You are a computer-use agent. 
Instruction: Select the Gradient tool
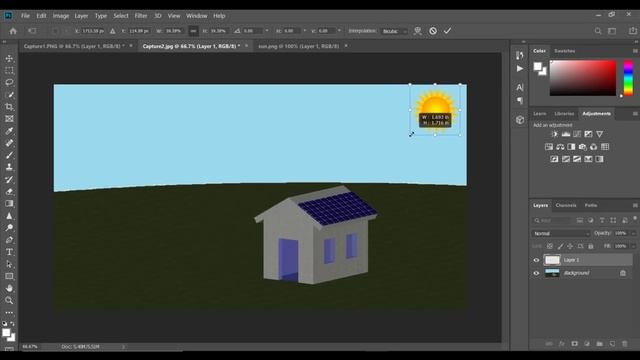click(9, 203)
